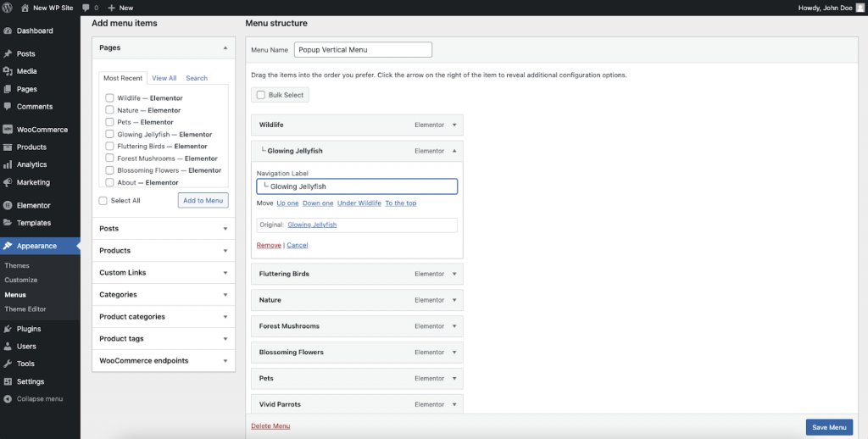Click the Remove link for Glowing Jellyfish
The height and width of the screenshot is (439, 868).
pos(269,245)
